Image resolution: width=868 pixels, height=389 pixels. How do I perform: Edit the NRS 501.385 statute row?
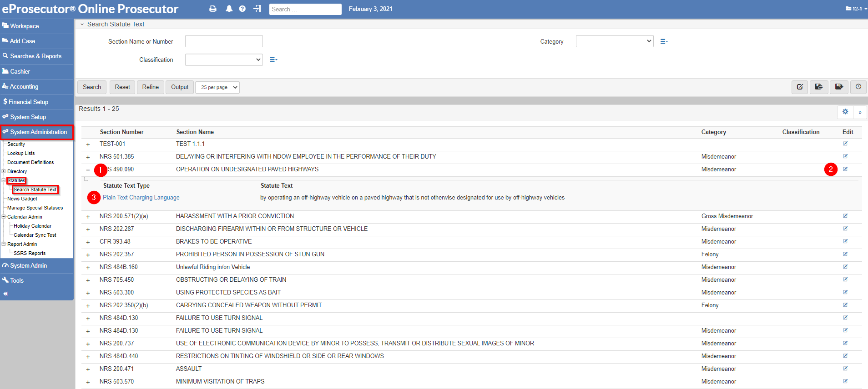(x=845, y=156)
